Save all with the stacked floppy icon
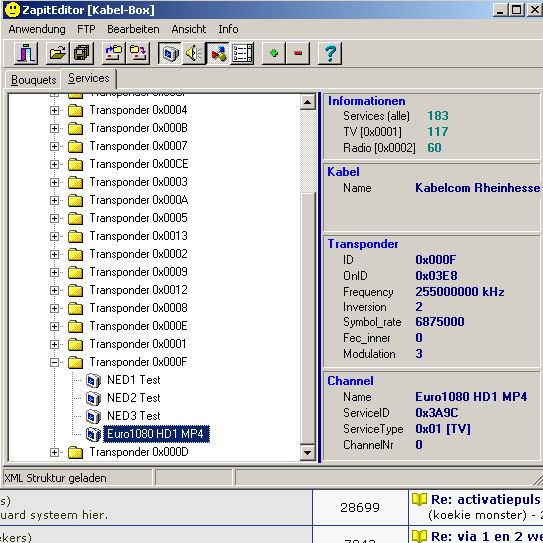543x543 pixels. 82,53
